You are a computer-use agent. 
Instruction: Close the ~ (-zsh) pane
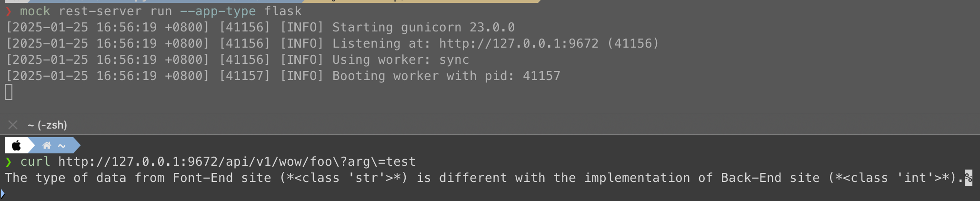[13, 125]
